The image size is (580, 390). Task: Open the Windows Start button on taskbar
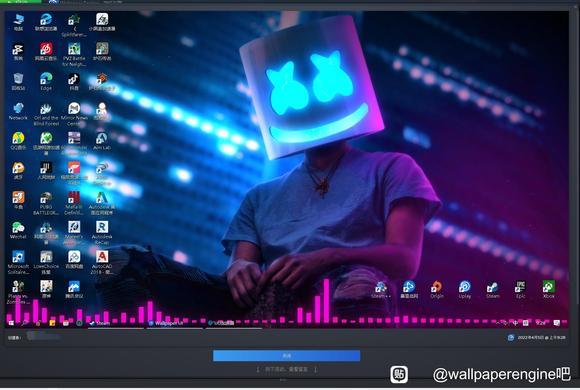(x=11, y=323)
